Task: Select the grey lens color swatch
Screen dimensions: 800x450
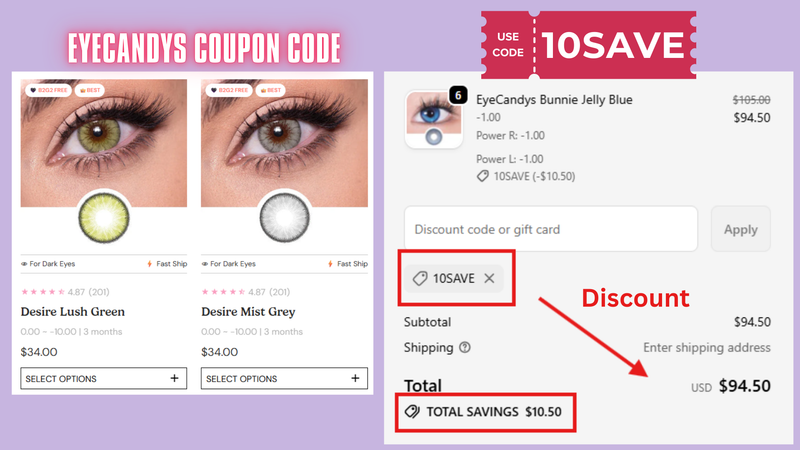Action: (x=284, y=218)
